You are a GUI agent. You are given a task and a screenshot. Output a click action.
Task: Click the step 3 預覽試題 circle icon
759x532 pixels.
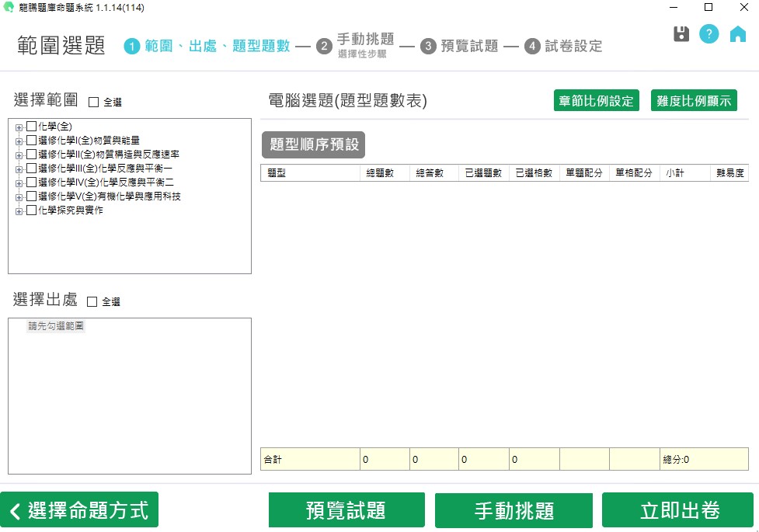[428, 47]
